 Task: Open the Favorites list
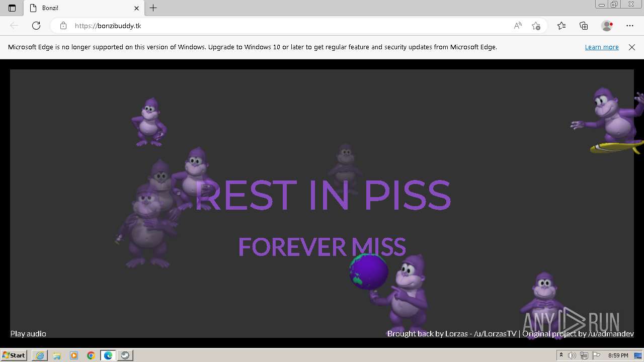coord(561,26)
